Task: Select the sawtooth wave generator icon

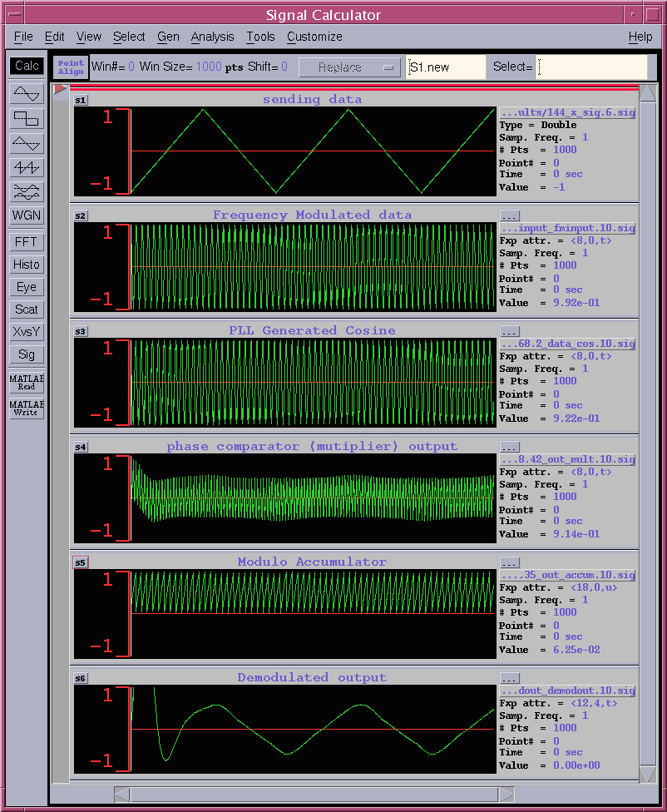Action: (27, 167)
